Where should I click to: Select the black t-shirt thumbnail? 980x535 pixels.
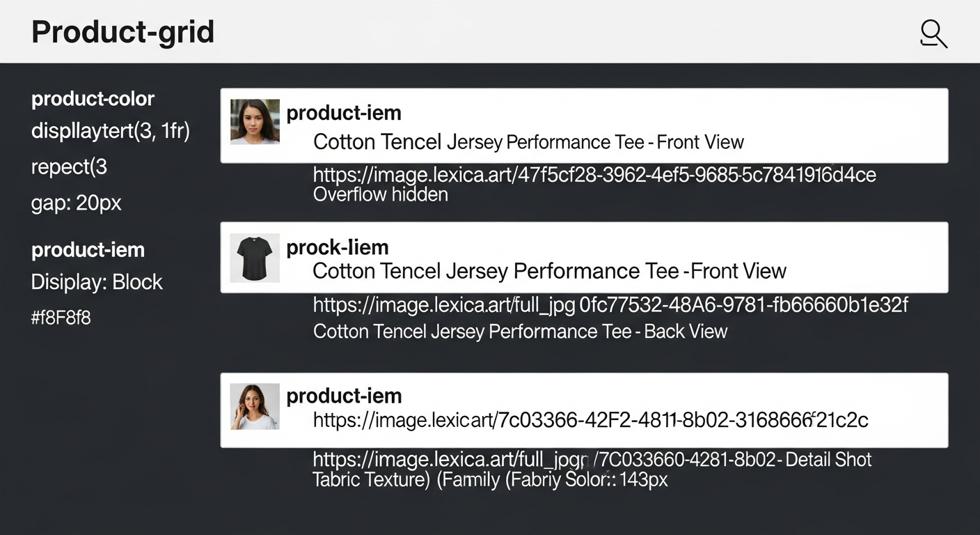[x=255, y=258]
